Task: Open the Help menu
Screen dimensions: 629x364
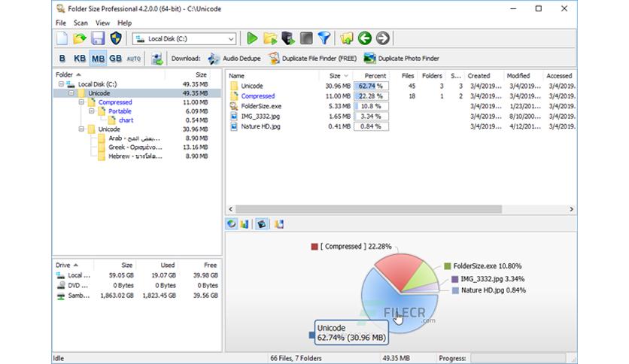Action: (x=124, y=23)
